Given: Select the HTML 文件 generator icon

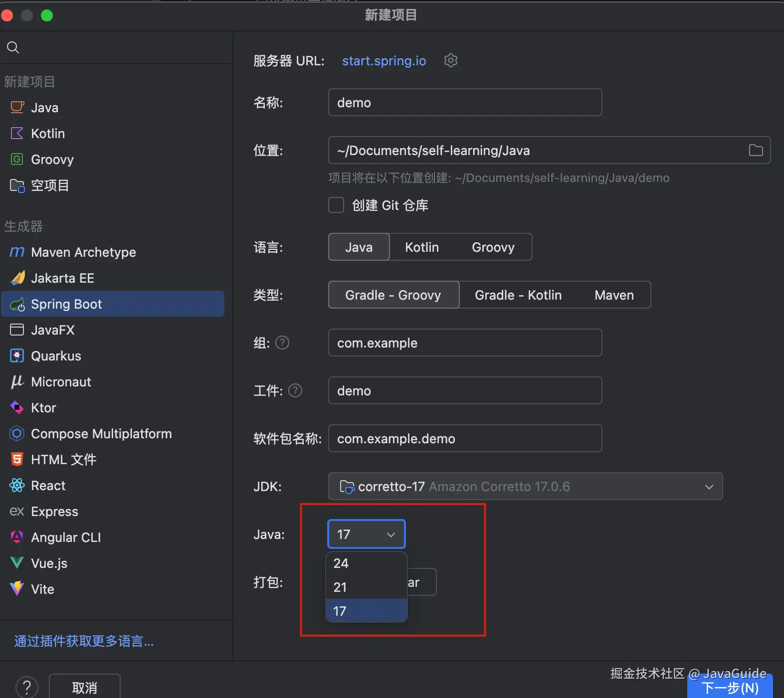Looking at the screenshot, I should point(17,459).
